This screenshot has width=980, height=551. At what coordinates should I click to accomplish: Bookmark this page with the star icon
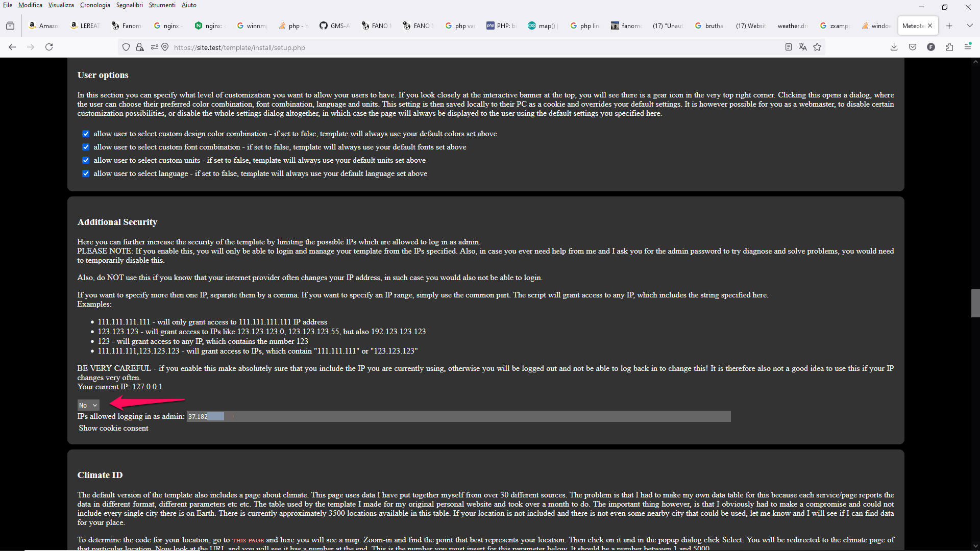(817, 47)
